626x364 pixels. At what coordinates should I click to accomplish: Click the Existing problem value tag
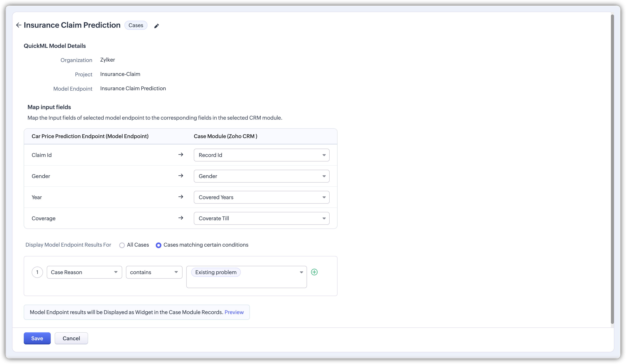click(216, 272)
